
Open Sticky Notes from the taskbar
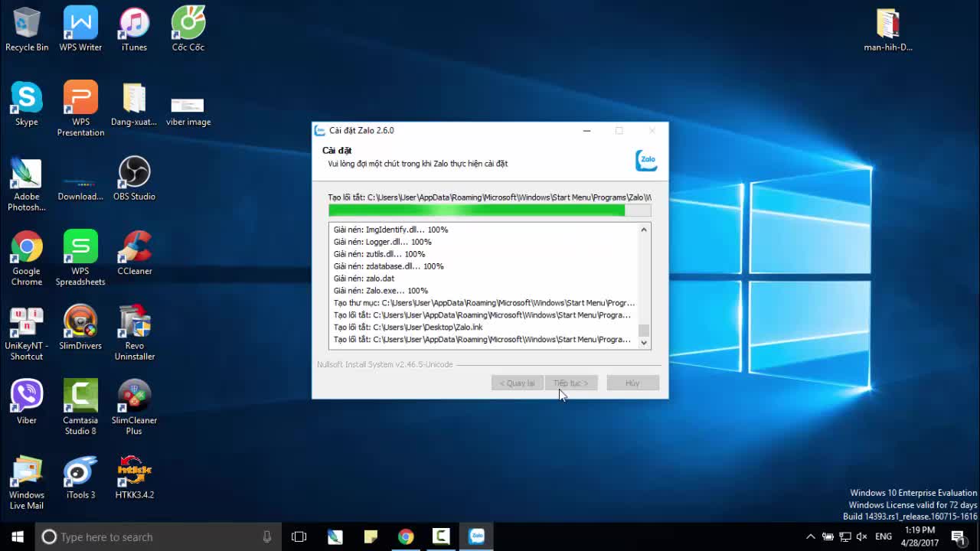pos(371,536)
